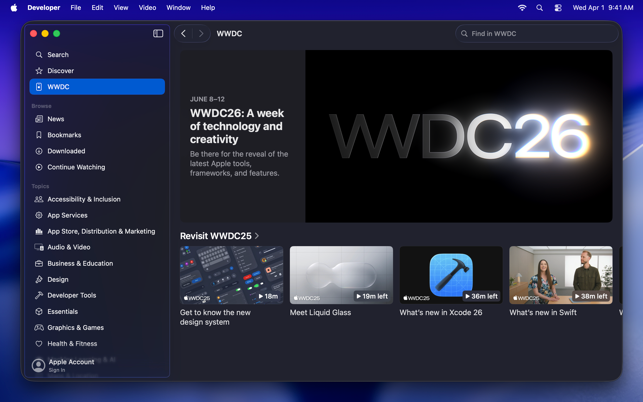Click the Developer Tools hammer icon
The height and width of the screenshot is (402, 643).
pos(39,295)
